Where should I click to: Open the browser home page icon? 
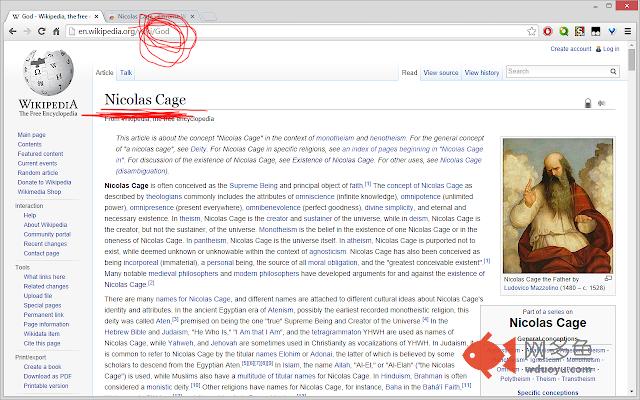(x=56, y=31)
